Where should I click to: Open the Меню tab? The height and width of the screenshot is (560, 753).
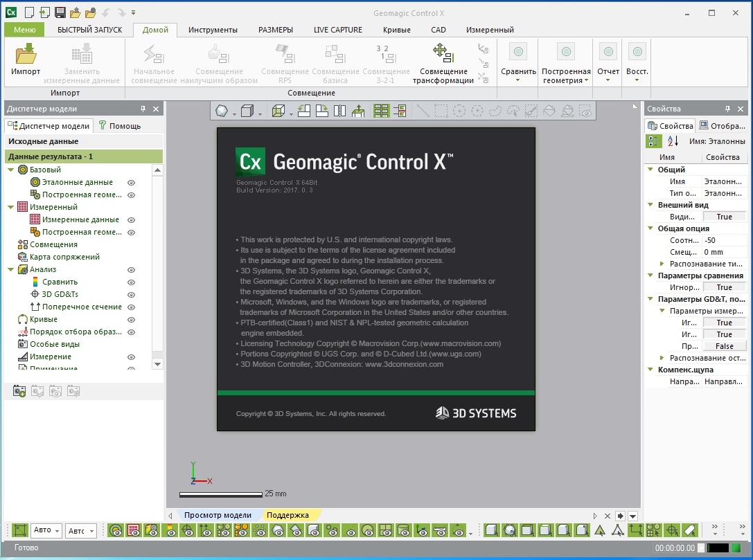coord(24,30)
